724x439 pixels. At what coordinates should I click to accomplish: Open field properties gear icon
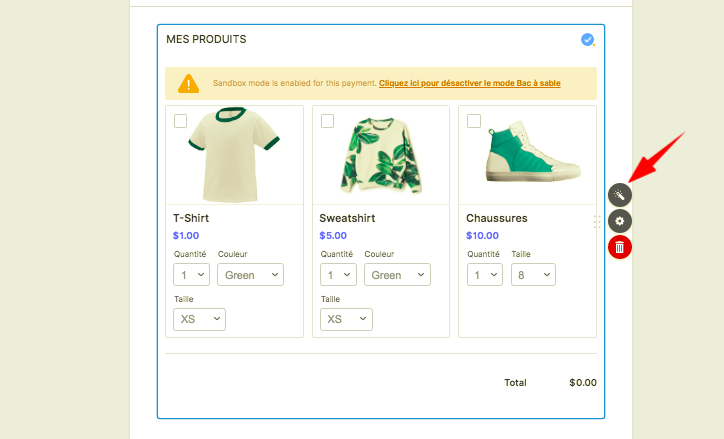(620, 221)
